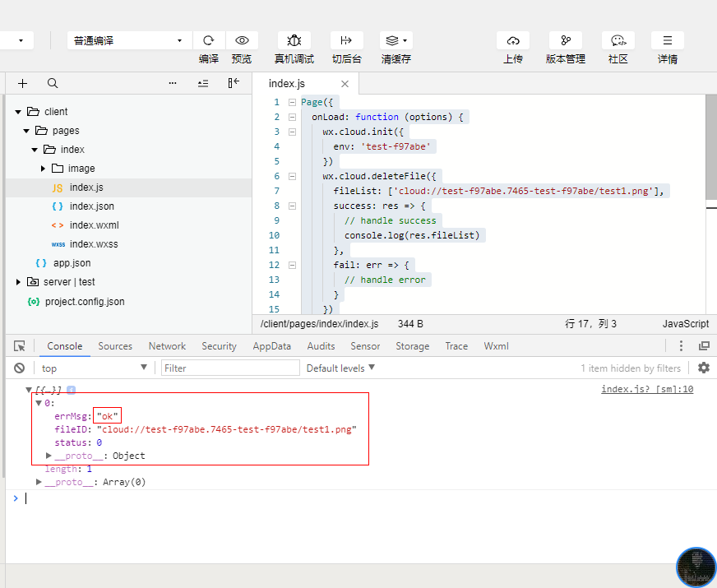Open the community icon
This screenshot has width=717, height=588.
point(618,40)
